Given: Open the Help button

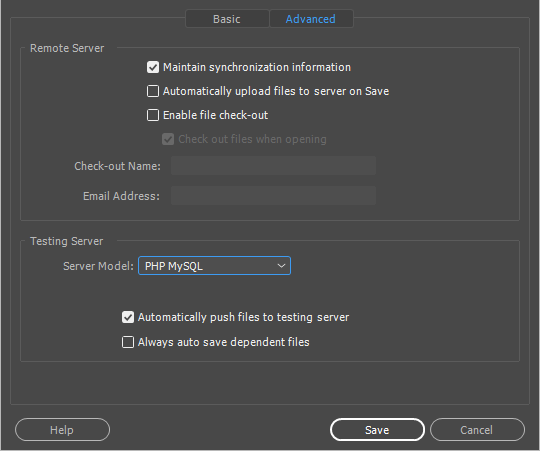Looking at the screenshot, I should (62, 430).
